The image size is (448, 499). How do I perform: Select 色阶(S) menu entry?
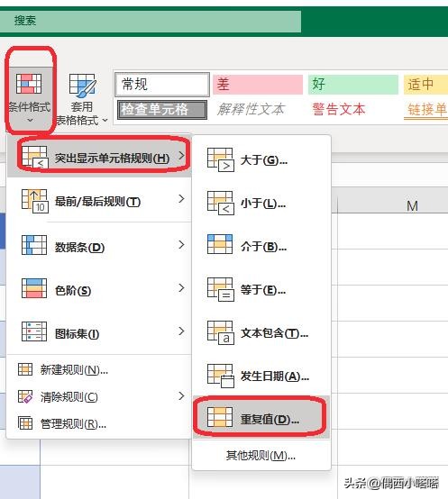99,289
